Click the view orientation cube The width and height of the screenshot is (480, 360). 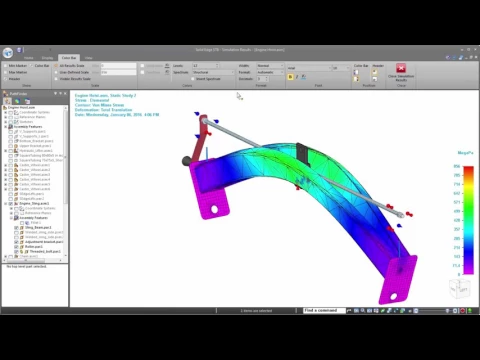459,289
